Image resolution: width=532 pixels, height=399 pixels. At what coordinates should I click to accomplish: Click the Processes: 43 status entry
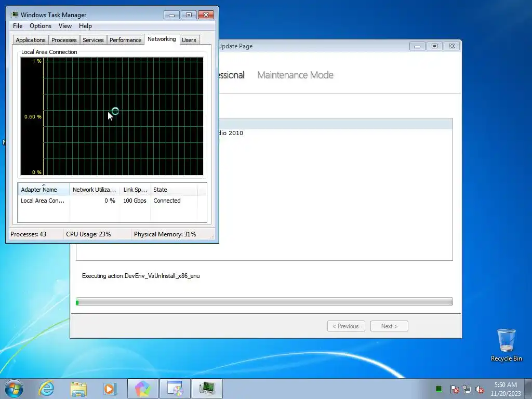[x=28, y=234]
